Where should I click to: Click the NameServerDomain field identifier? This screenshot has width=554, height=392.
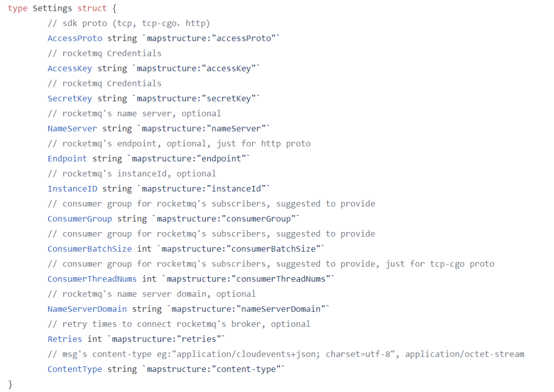point(87,309)
